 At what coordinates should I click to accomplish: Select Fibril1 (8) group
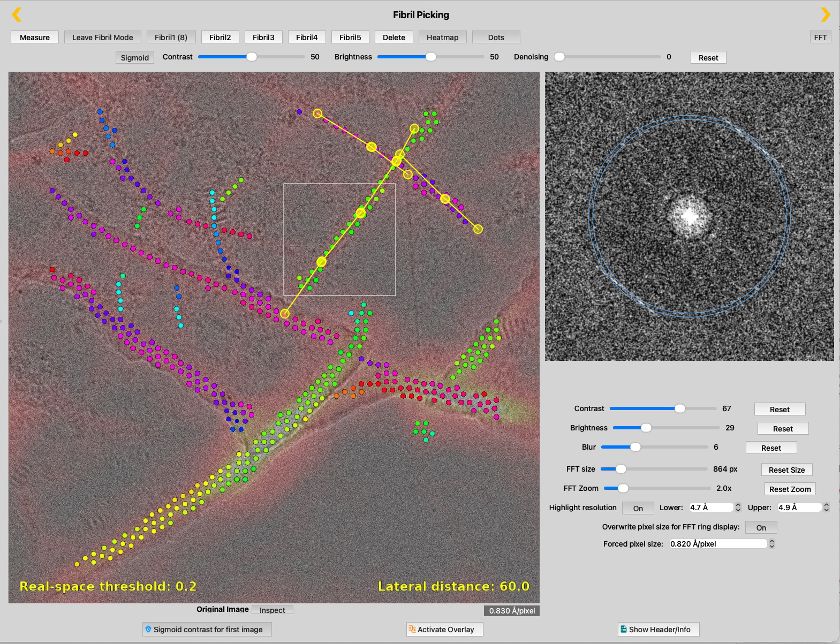(171, 37)
